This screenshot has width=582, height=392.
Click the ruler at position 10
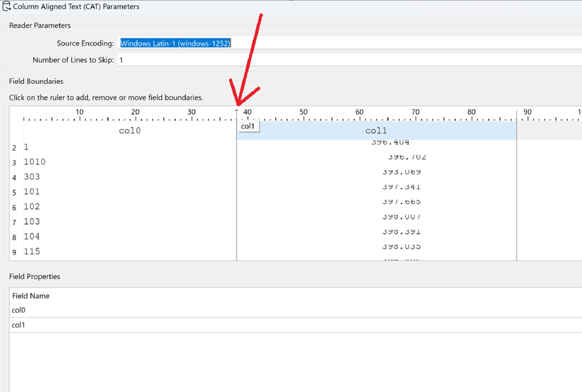[80, 118]
